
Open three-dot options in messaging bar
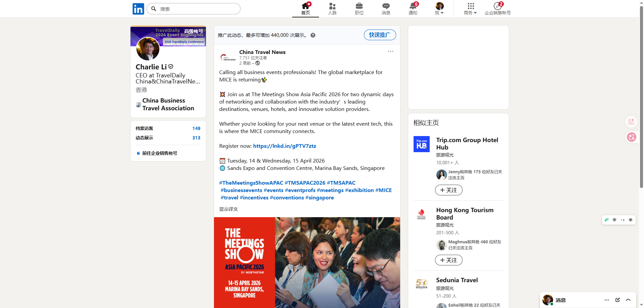tap(607, 300)
